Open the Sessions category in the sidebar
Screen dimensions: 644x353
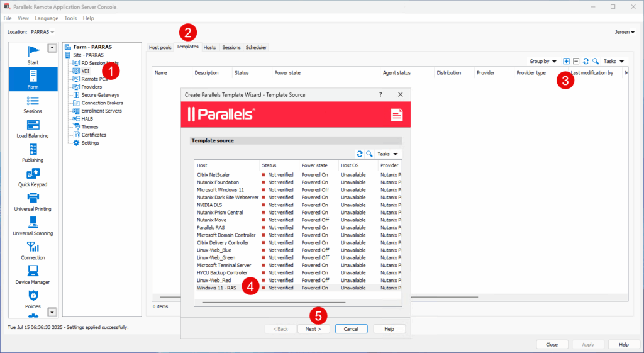(33, 104)
